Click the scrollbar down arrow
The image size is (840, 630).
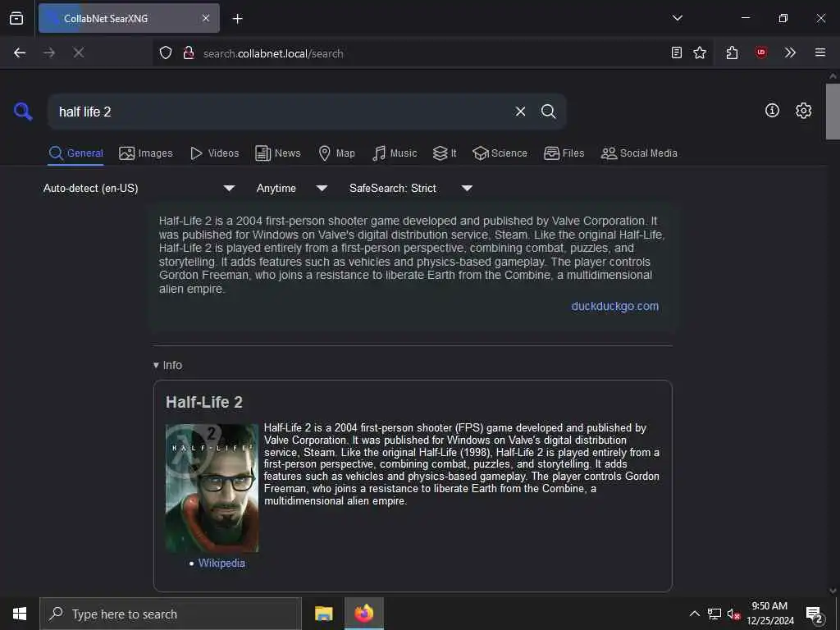pyautogui.click(x=833, y=591)
